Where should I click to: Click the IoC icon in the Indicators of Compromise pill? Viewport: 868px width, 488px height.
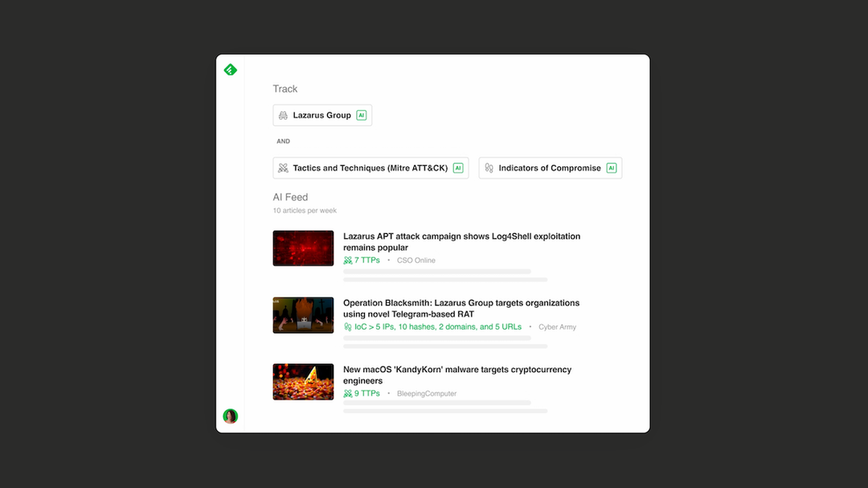(489, 167)
